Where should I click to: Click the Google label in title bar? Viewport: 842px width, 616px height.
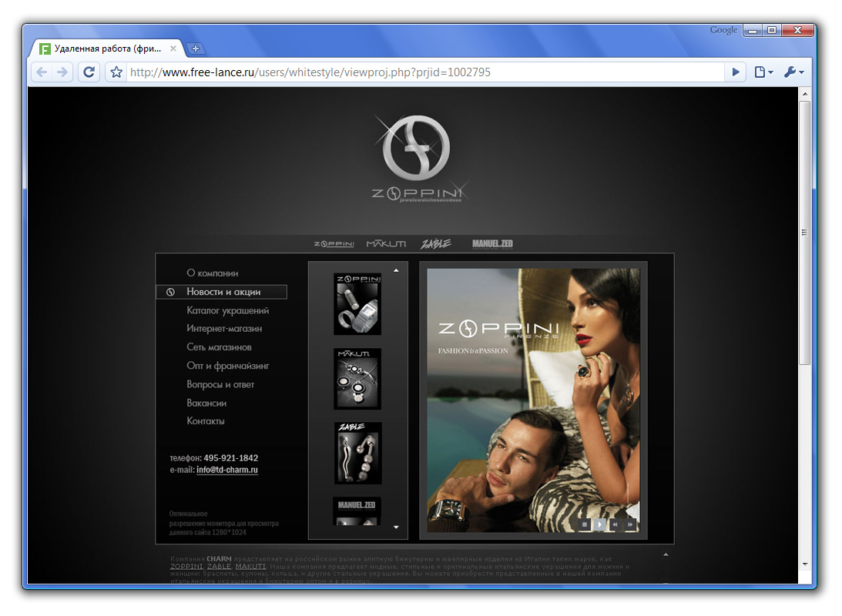tap(723, 30)
